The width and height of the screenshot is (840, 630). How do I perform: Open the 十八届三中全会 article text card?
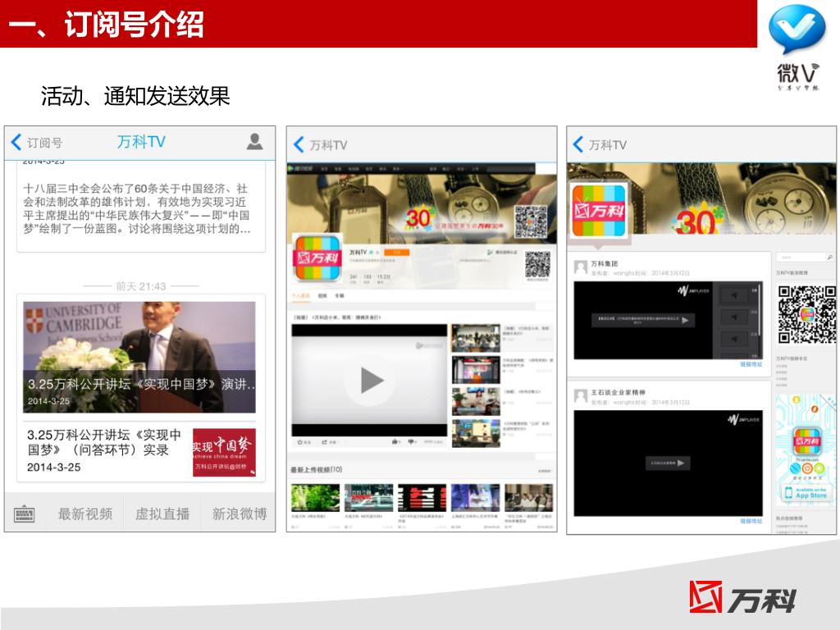coord(141,208)
